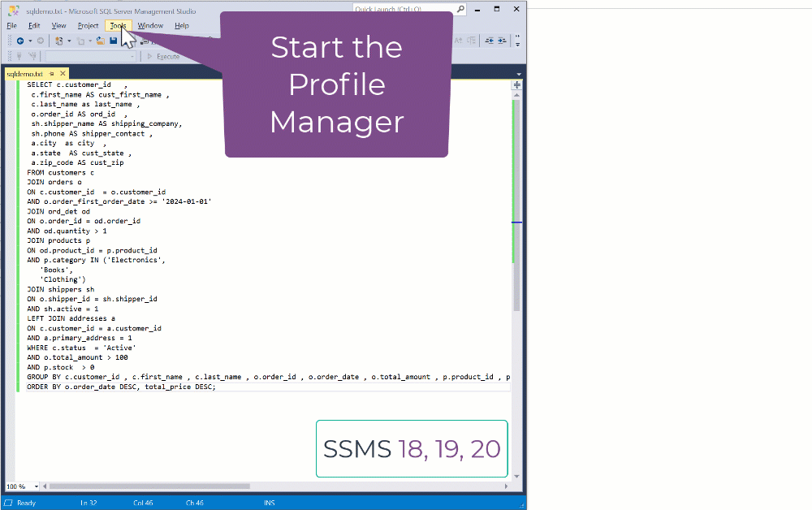Click the Open File folder icon
Screen dimensions: 812x510
pyautogui.click(x=101, y=41)
